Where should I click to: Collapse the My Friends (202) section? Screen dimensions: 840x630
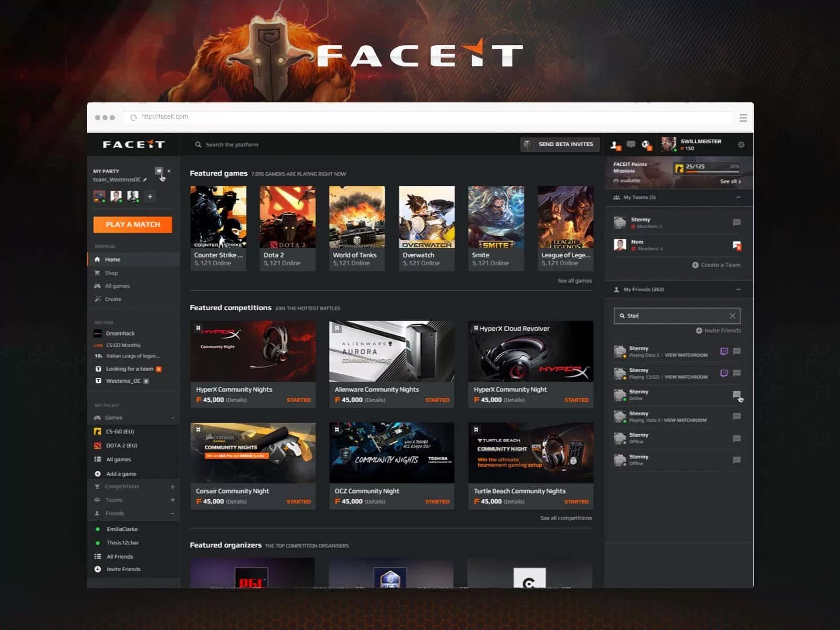point(738,289)
